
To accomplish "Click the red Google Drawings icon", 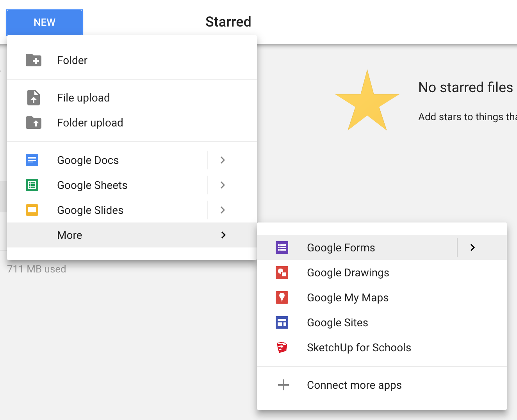I will [282, 272].
